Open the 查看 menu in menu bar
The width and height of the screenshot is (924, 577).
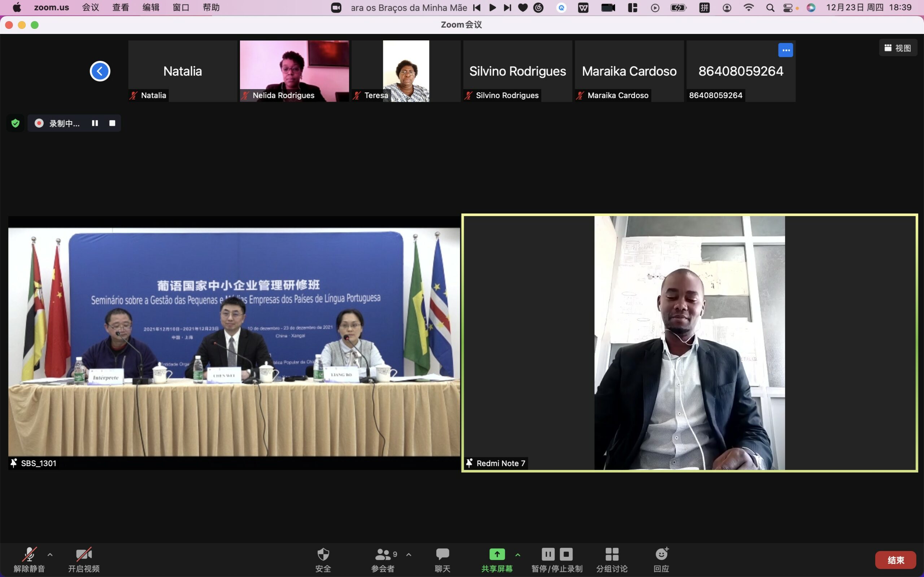point(121,8)
